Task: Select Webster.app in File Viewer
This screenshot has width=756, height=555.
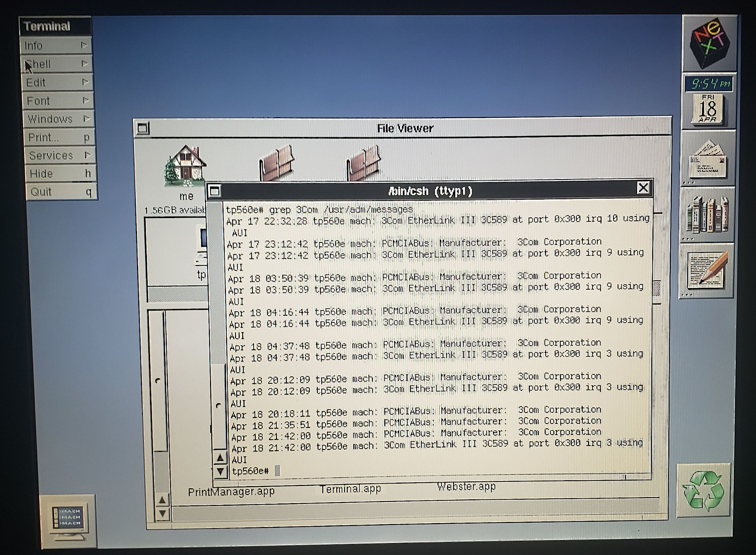Action: tap(466, 487)
